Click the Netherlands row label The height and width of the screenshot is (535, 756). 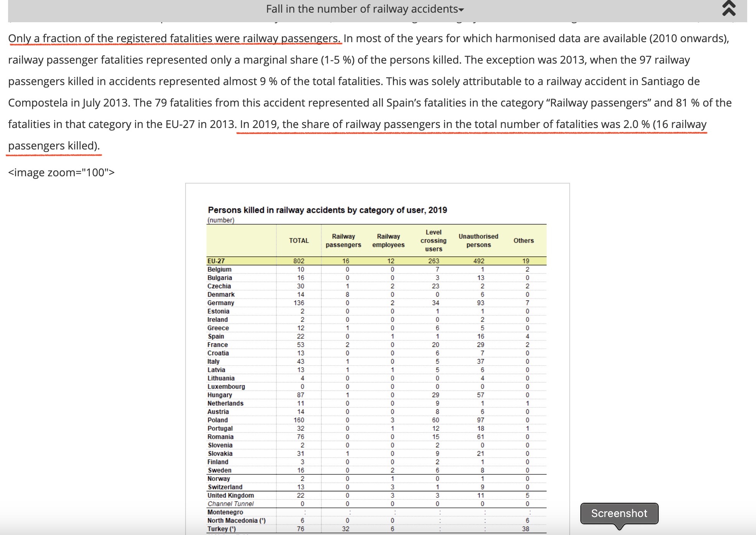(x=225, y=404)
